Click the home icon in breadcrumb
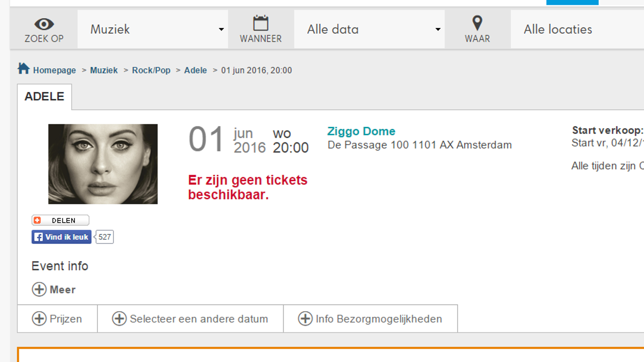Viewport: 644px width, 362px height. [x=23, y=69]
